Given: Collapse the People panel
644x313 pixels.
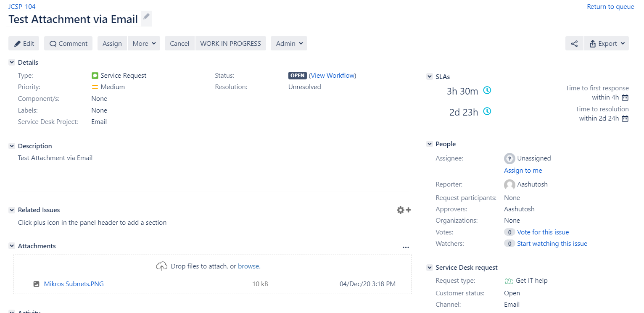Looking at the screenshot, I should click(430, 144).
